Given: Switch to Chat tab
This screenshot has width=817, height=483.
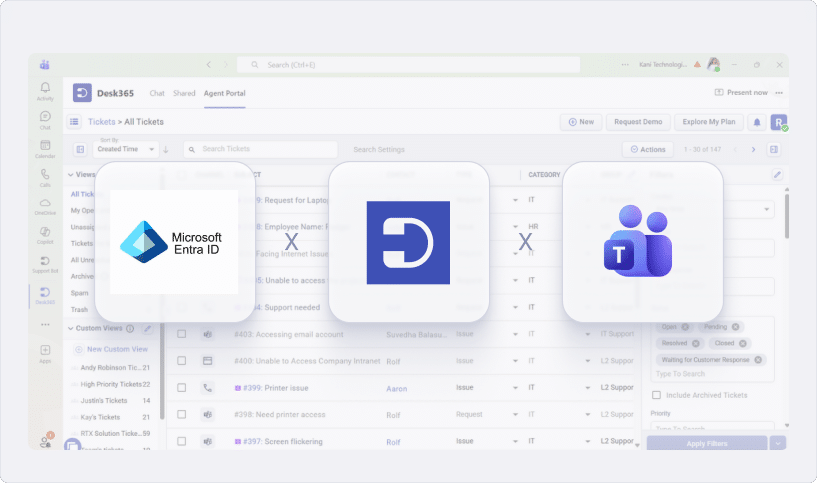Looking at the screenshot, I should pyautogui.click(x=157, y=93).
